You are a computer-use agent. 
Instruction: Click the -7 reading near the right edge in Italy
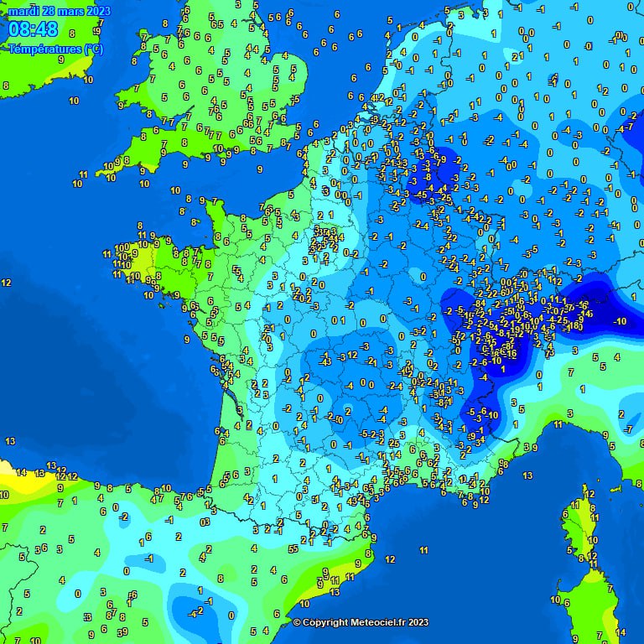(628, 428)
